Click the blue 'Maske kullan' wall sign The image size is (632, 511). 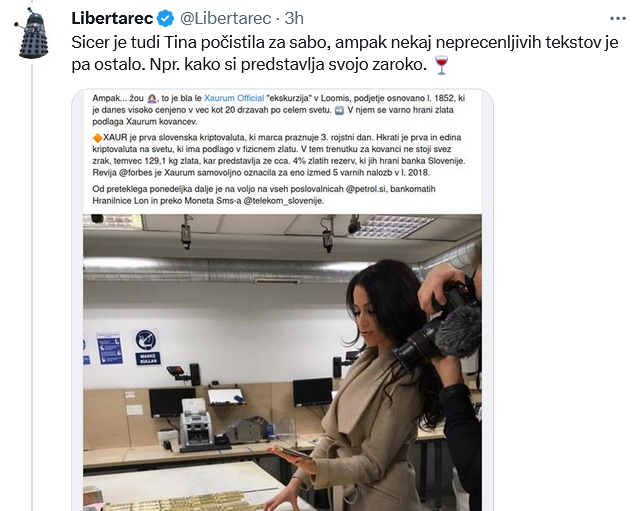click(147, 348)
